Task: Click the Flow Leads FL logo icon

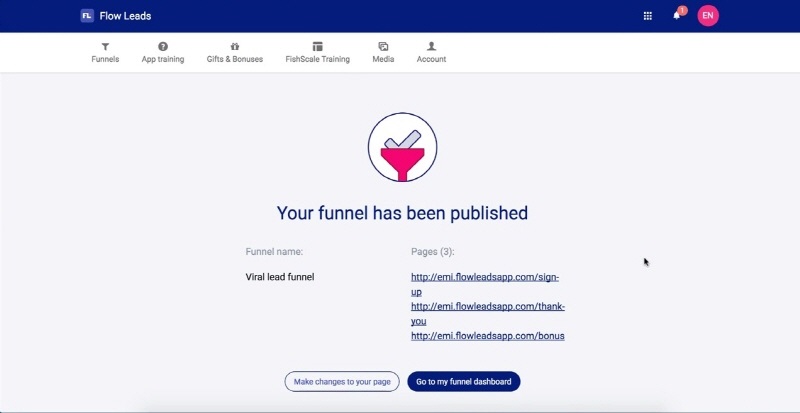Action: tap(87, 16)
